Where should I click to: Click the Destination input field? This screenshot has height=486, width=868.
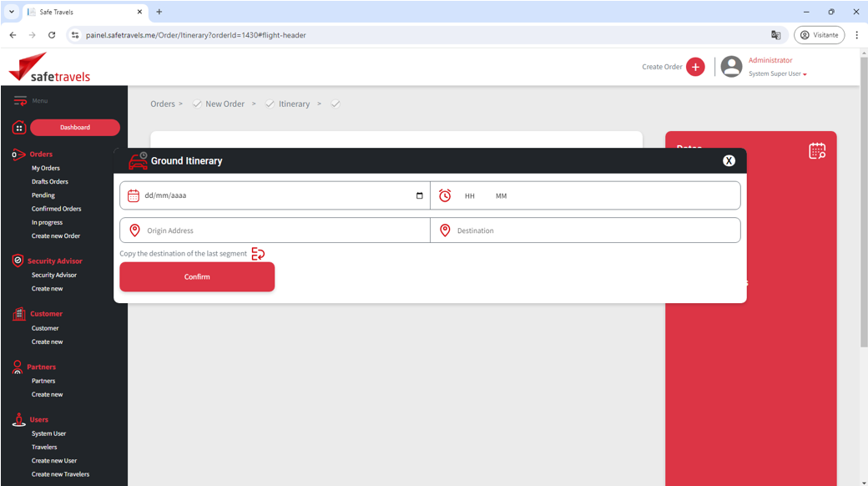pos(593,230)
